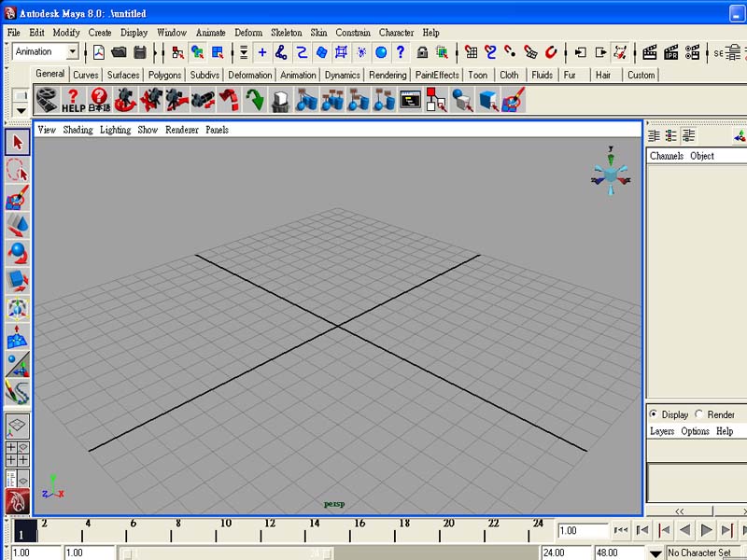Click the green curved arrow shelf icon
Screen dimensions: 747x560
[x=255, y=100]
